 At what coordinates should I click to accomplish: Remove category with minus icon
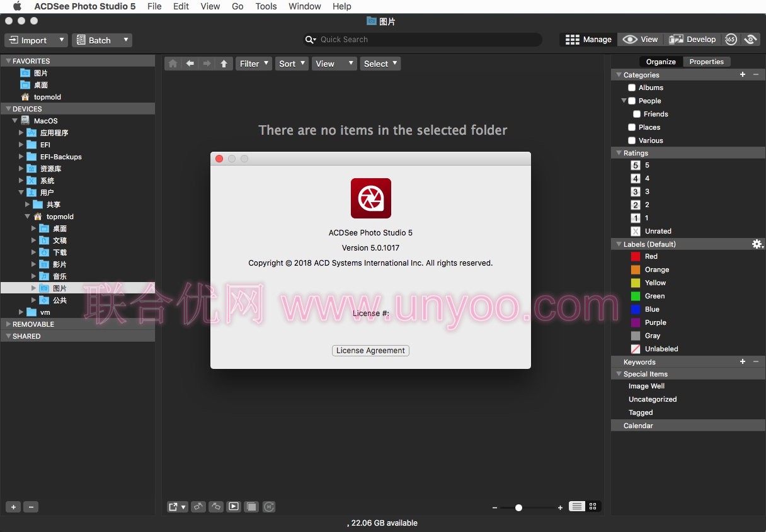coord(756,74)
